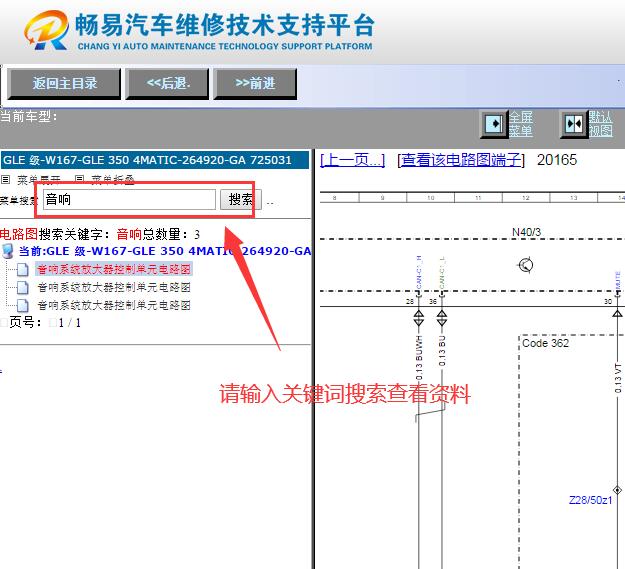Click the 返回主目录 button
This screenshot has width=625, height=569.
click(x=64, y=84)
